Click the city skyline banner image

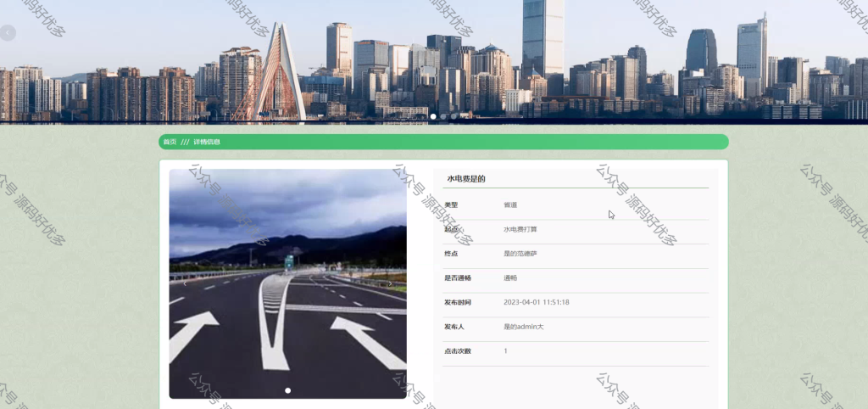(434, 61)
